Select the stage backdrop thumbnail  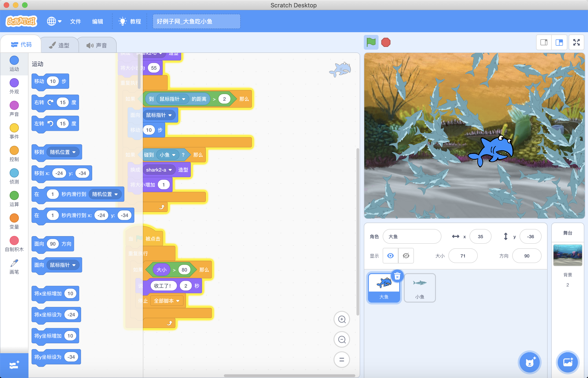(568, 255)
